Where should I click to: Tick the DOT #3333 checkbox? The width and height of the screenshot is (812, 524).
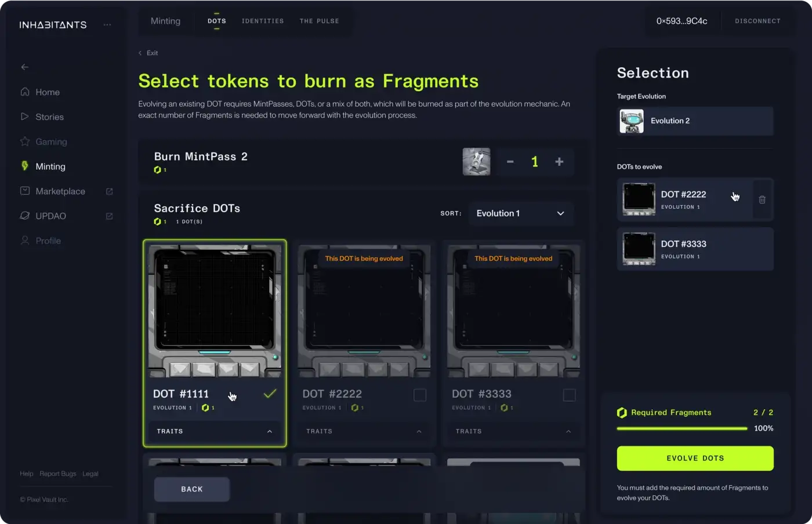pos(570,395)
